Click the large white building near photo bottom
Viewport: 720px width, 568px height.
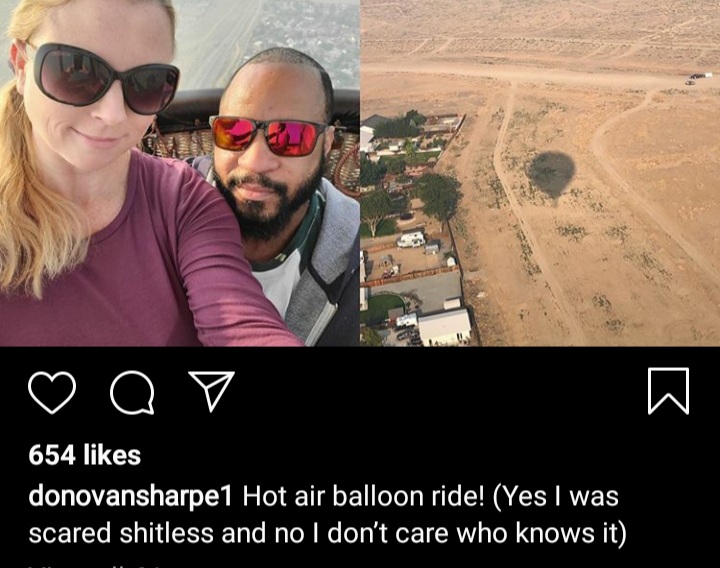click(x=444, y=326)
